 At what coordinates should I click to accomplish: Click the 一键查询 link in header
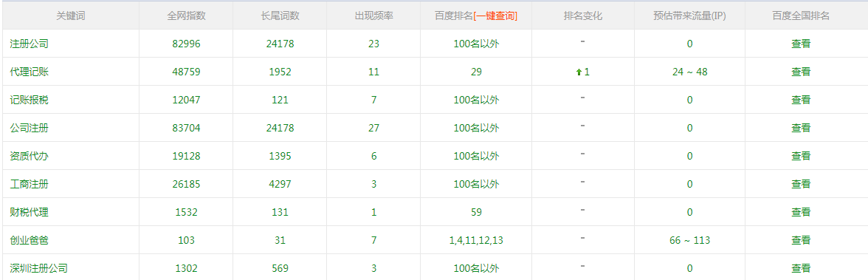(495, 16)
